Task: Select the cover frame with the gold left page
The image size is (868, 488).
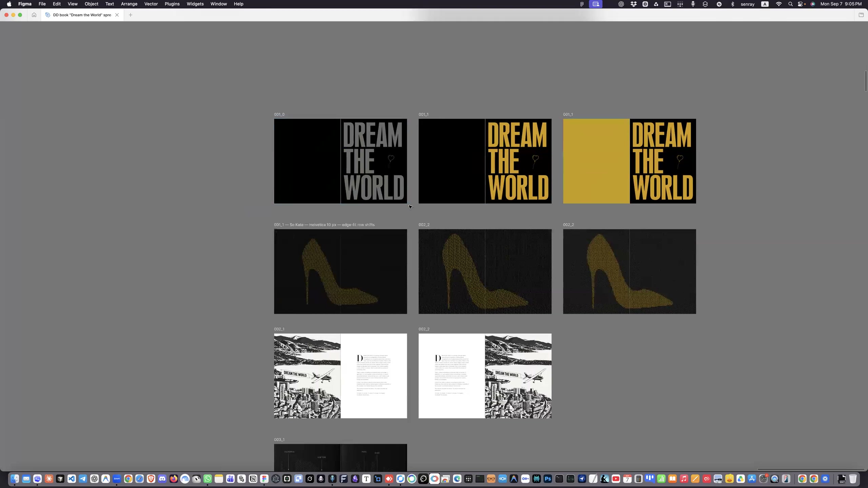Action: [629, 161]
